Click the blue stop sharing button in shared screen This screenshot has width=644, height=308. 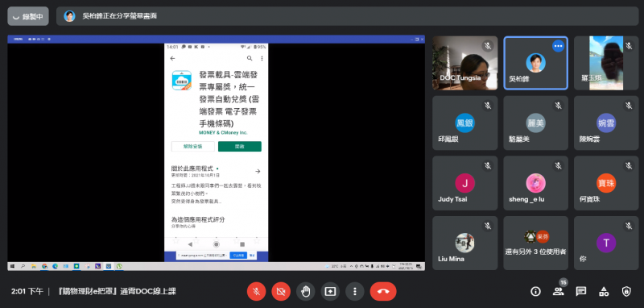click(238, 256)
